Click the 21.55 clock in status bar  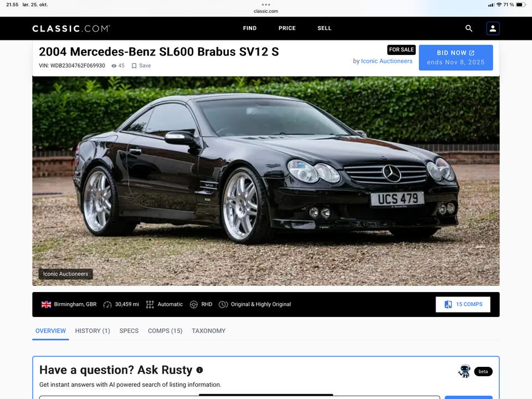[12, 5]
